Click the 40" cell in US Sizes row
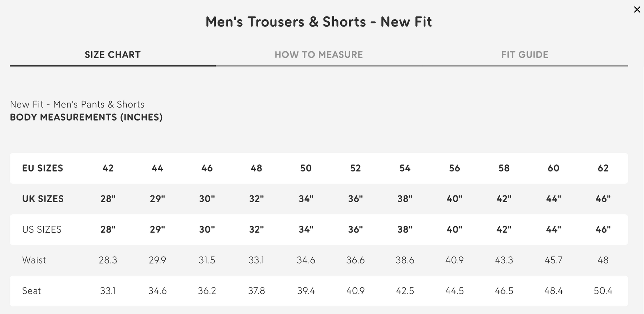Viewport: 644px width, 314px height. (454, 230)
